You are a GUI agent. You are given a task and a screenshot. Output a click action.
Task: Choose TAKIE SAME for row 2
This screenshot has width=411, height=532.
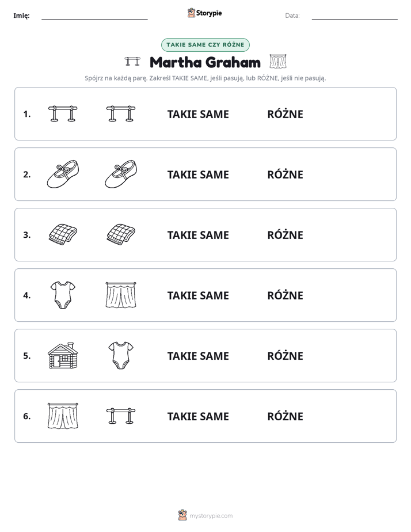pyautogui.click(x=198, y=174)
